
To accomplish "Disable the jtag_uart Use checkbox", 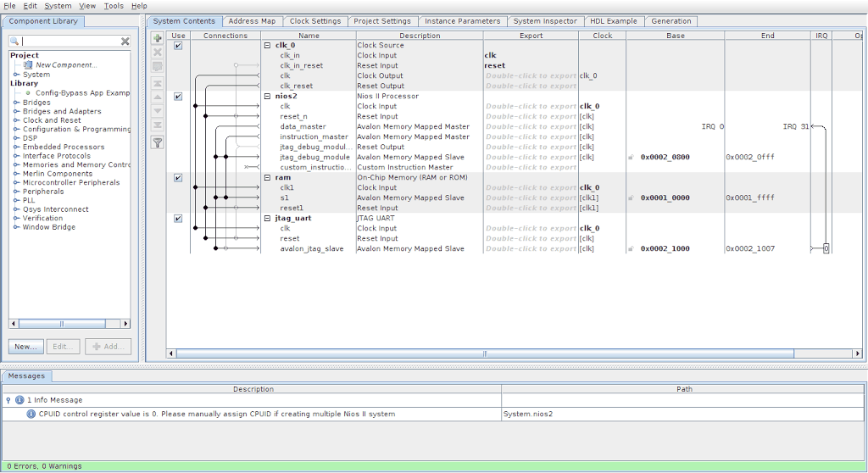I will tap(178, 219).
